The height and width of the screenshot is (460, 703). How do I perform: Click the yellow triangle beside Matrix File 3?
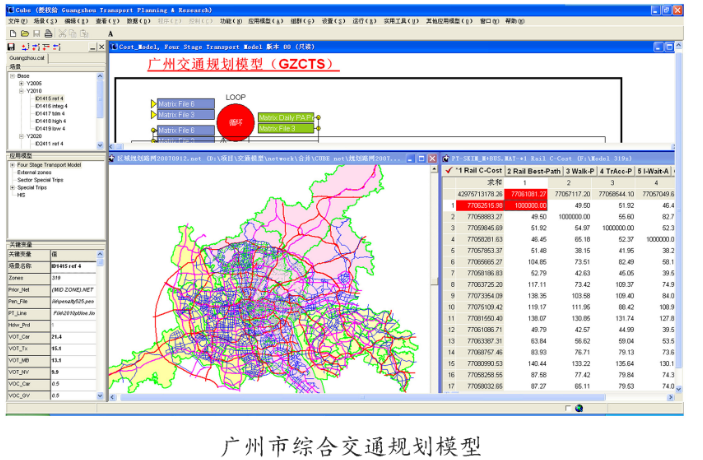click(154, 115)
